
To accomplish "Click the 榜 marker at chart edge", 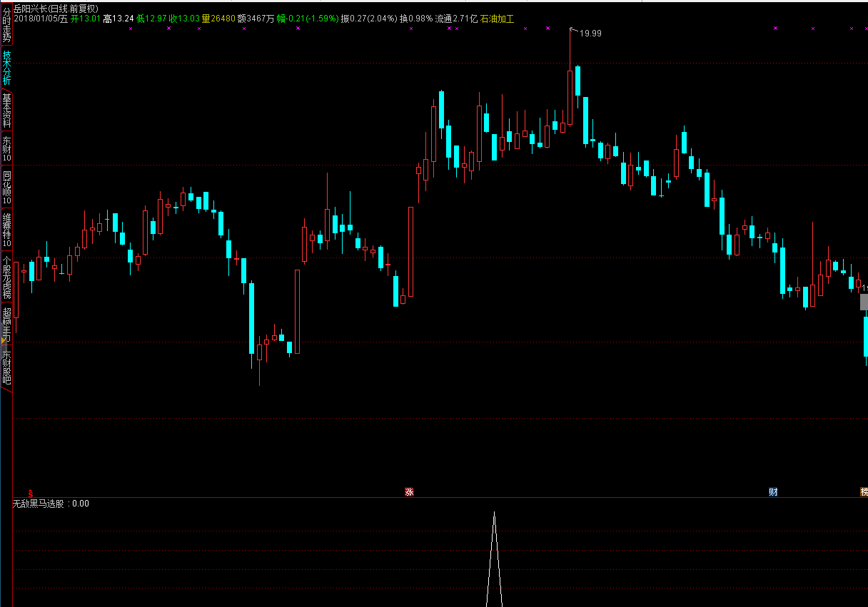I will pos(864,492).
